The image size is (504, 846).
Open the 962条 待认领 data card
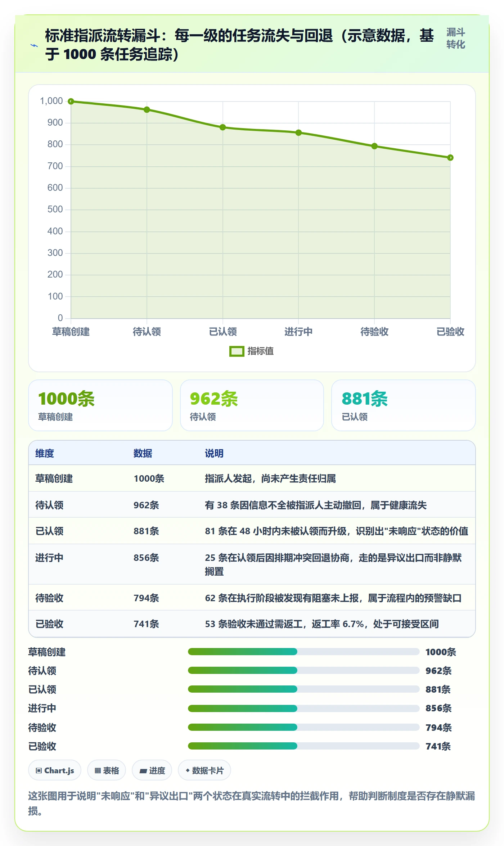(252, 405)
